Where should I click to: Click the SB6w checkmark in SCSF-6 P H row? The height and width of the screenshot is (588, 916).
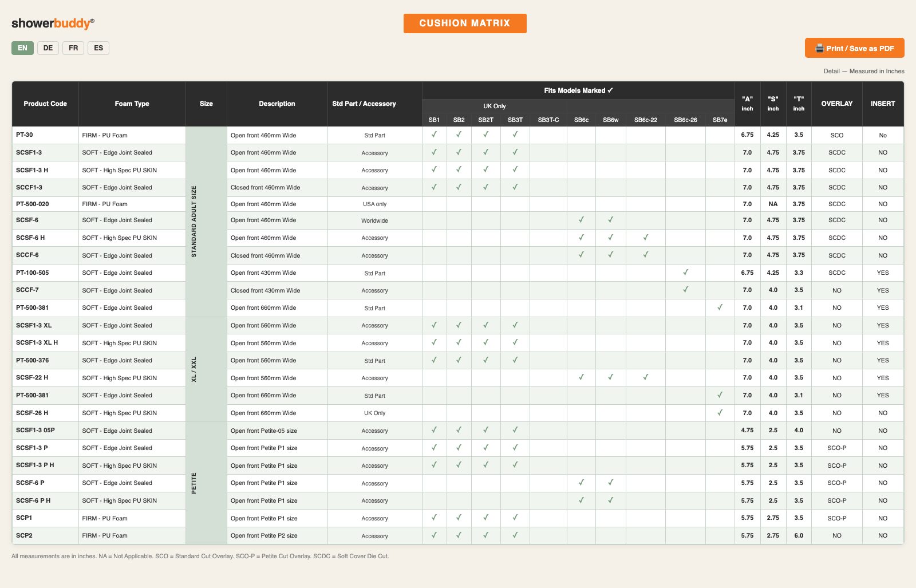pos(610,500)
